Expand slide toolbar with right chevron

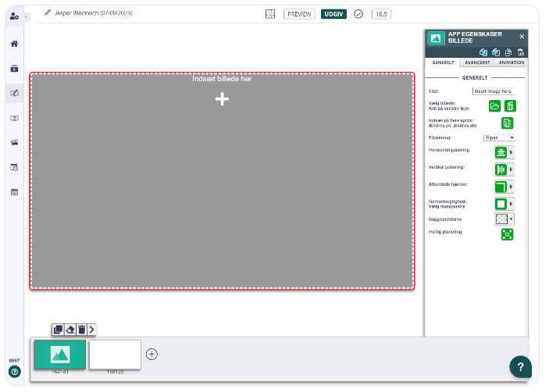91,330
